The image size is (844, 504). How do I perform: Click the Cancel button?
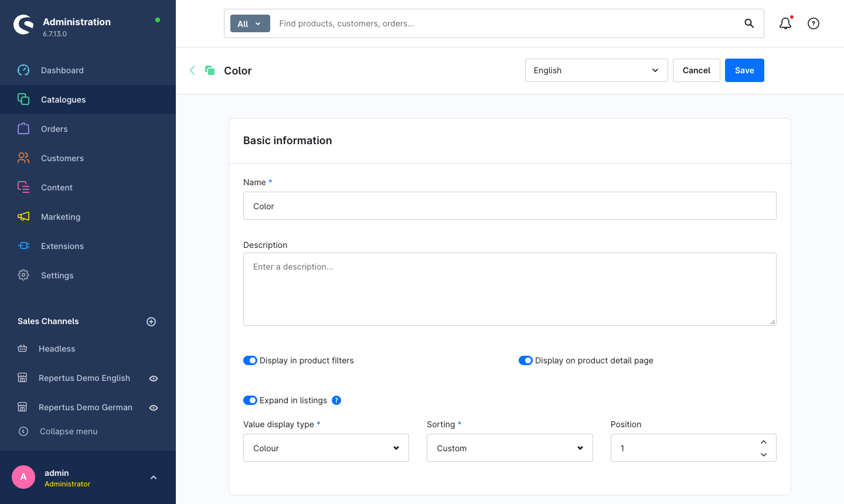(696, 70)
